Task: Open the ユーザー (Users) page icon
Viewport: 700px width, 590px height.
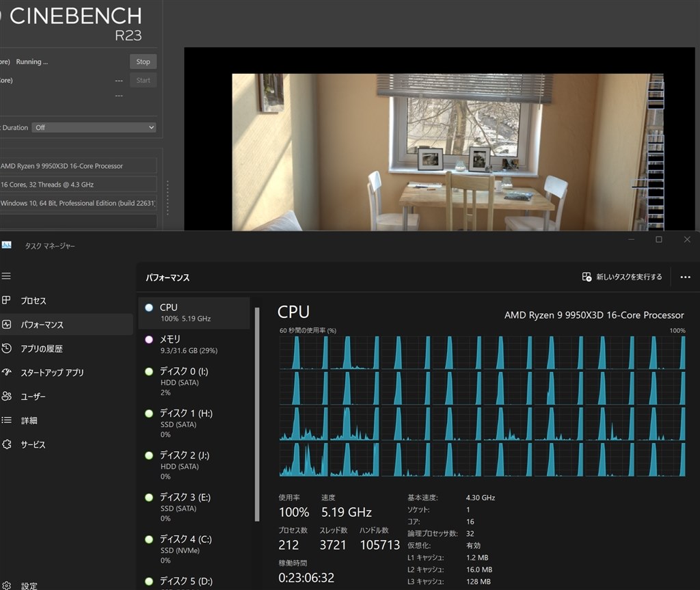Action: [6, 396]
